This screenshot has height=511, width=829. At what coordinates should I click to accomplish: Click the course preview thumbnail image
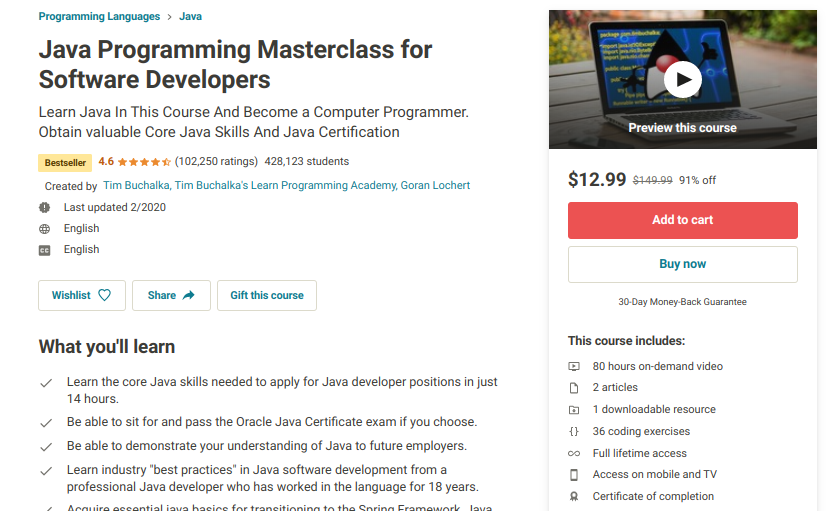click(x=683, y=79)
